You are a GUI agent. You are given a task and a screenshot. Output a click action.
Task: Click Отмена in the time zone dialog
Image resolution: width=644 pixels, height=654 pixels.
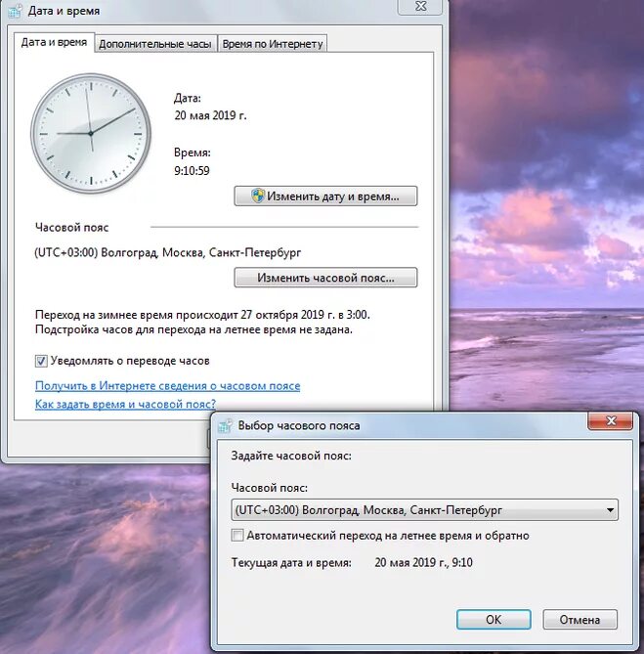tap(580, 620)
